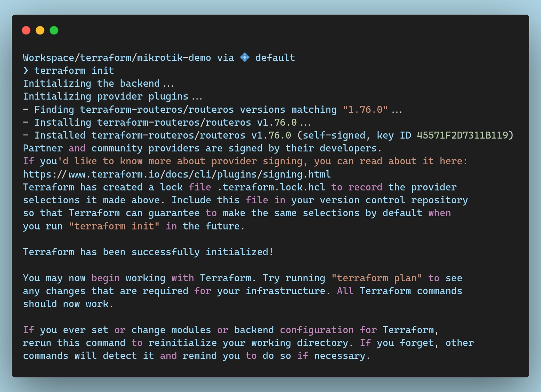541x392 pixels.
Task: Click the Workspace/terraform/mikrotik-demo directory path
Action: tap(117, 58)
